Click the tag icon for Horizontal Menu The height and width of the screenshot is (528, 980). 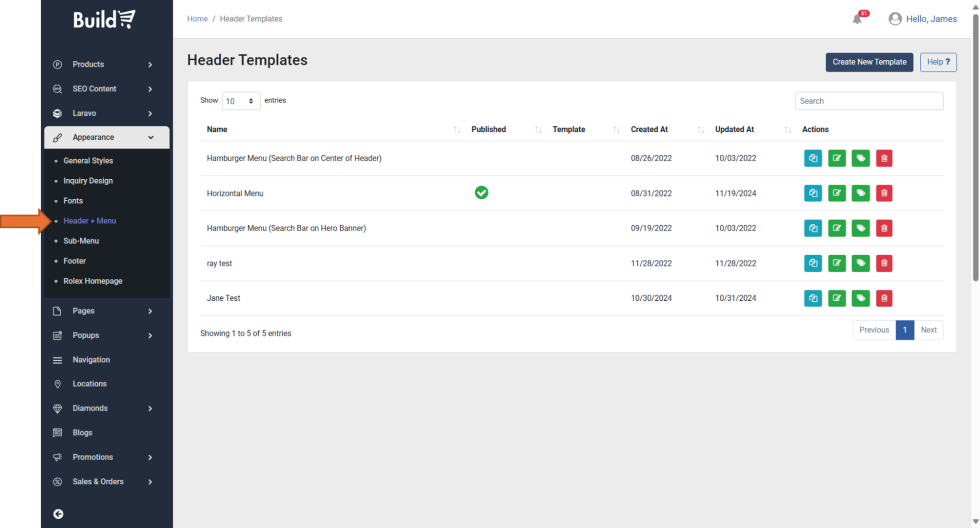point(860,193)
